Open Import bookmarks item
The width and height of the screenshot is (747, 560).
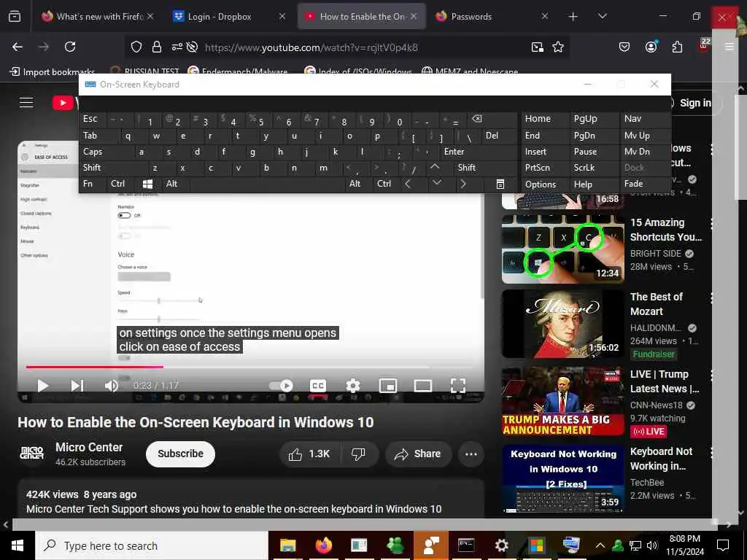point(53,72)
